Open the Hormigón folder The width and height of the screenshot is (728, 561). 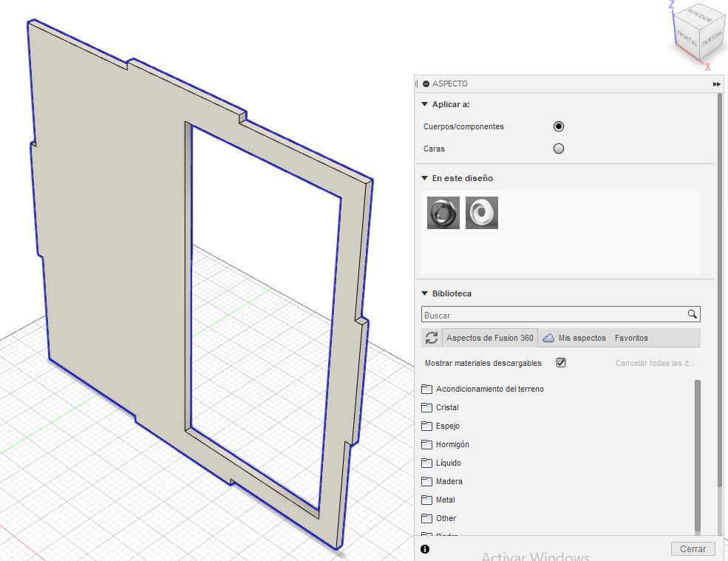445,444
